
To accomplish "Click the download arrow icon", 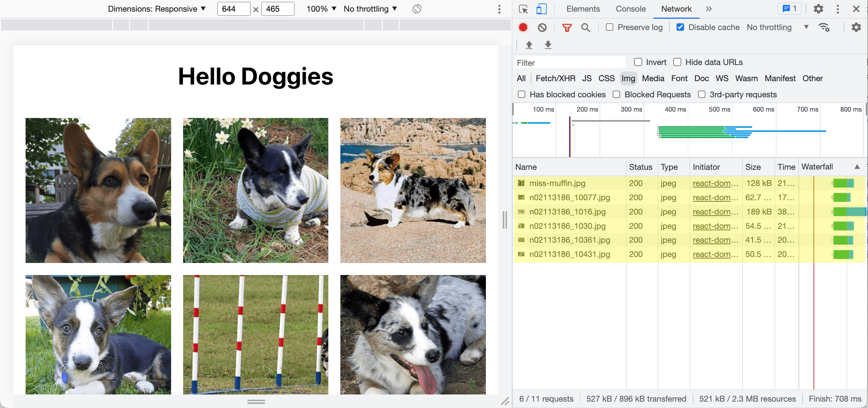I will tap(548, 44).
